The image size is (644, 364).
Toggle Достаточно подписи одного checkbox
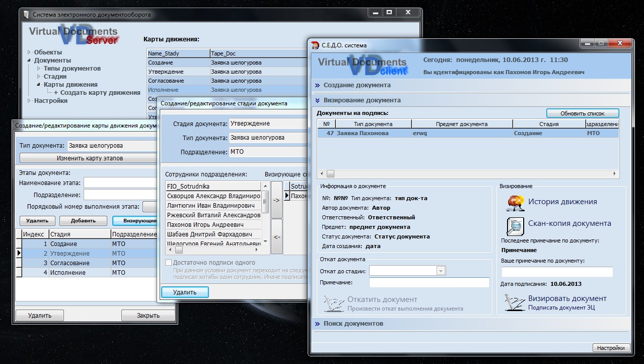pyautogui.click(x=169, y=263)
